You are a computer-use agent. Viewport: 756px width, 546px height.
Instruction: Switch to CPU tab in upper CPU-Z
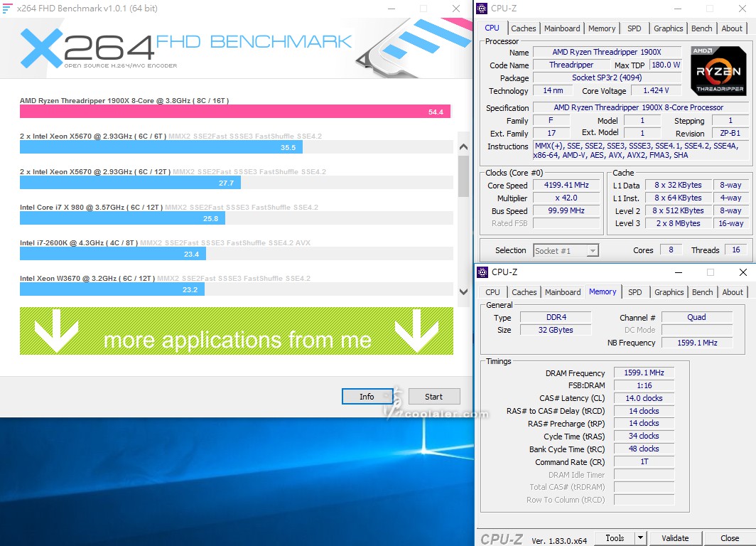(x=492, y=28)
